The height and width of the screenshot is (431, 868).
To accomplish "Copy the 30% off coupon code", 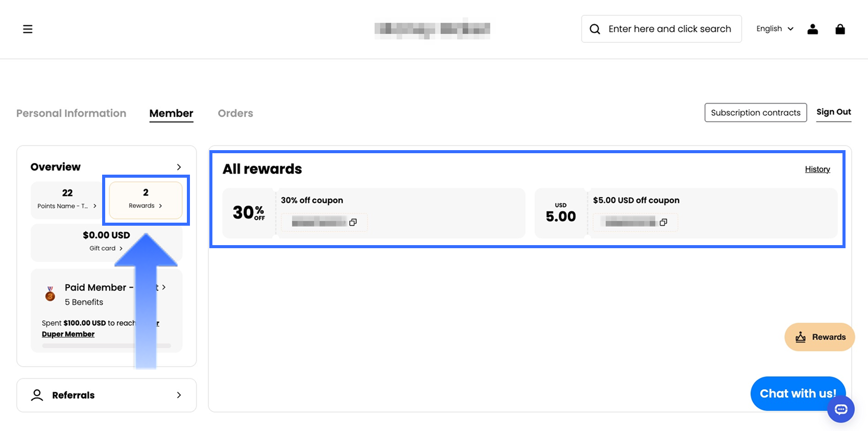I will [353, 222].
